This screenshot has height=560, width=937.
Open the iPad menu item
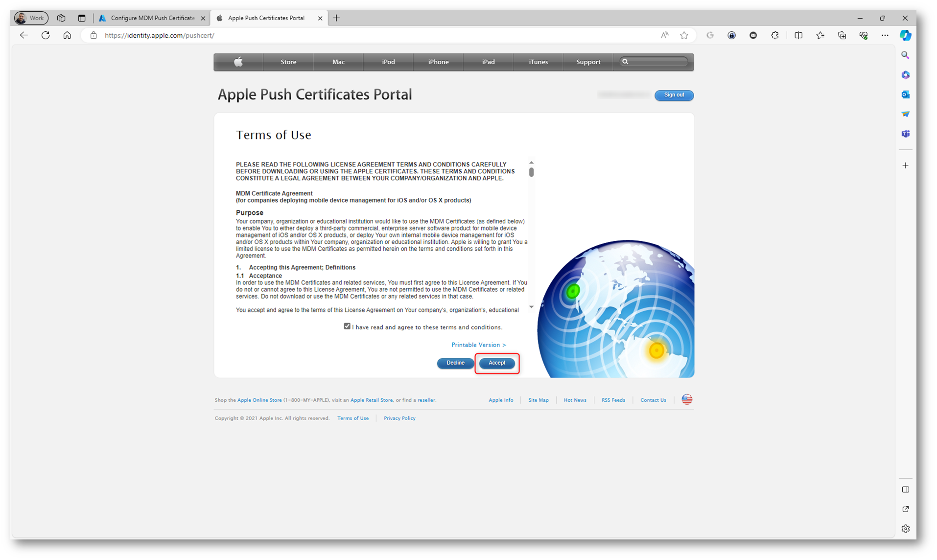click(488, 62)
